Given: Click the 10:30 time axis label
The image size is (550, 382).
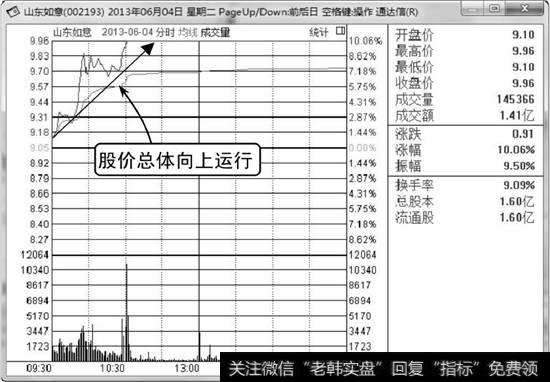Looking at the screenshot, I should pyautogui.click(x=112, y=368).
